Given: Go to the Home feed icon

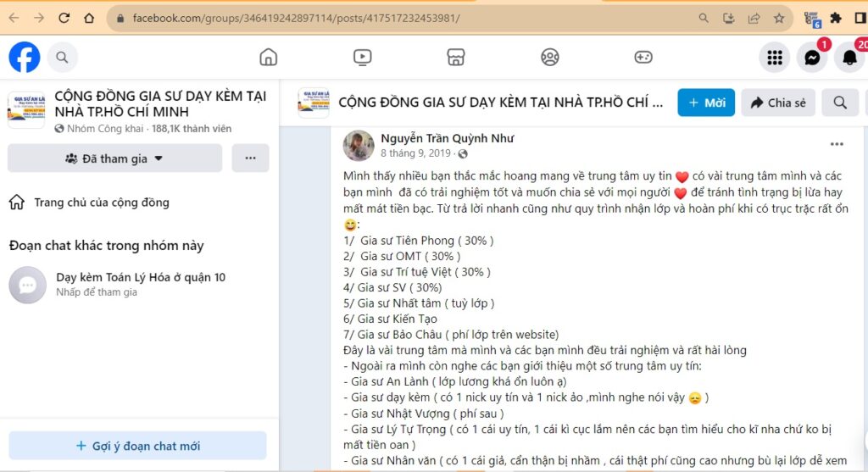Looking at the screenshot, I should click(x=269, y=57).
